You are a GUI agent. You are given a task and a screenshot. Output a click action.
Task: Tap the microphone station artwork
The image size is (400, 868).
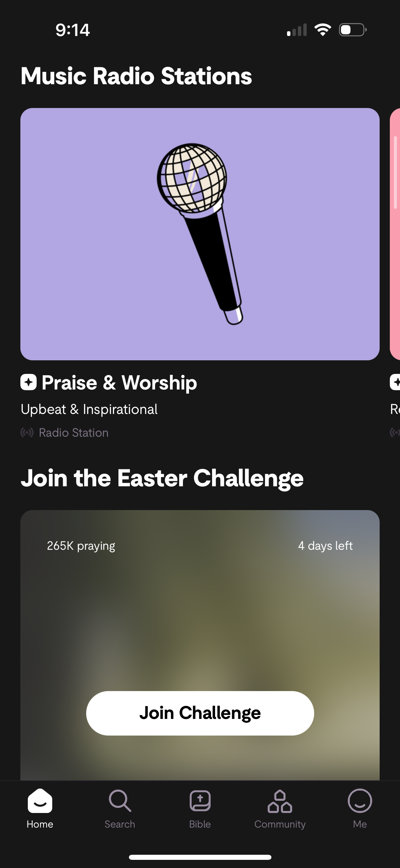click(x=200, y=234)
